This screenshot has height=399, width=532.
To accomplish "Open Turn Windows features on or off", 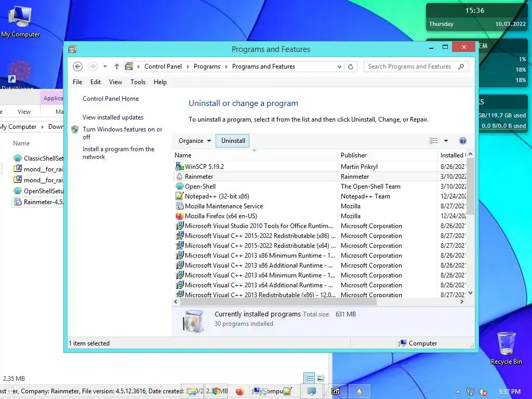I will tap(122, 133).
